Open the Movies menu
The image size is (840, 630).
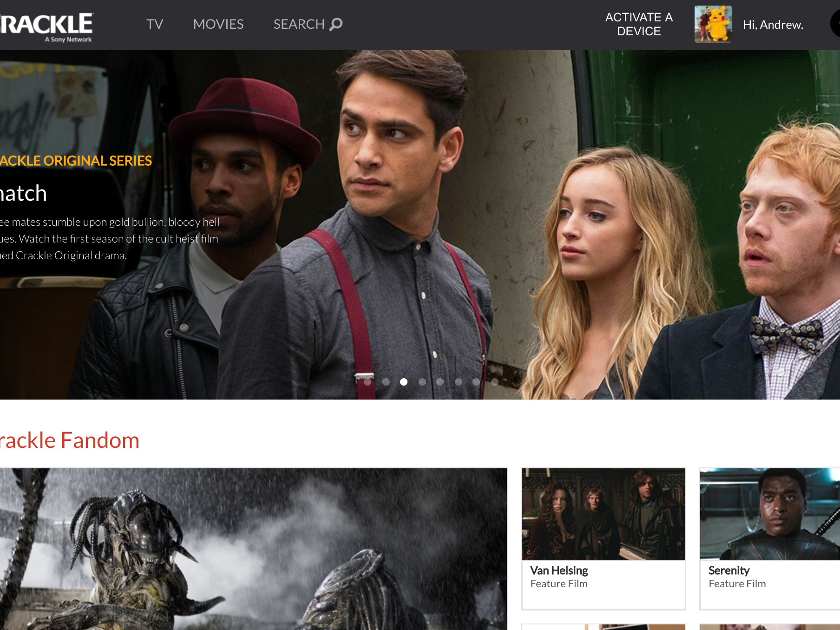tap(218, 24)
